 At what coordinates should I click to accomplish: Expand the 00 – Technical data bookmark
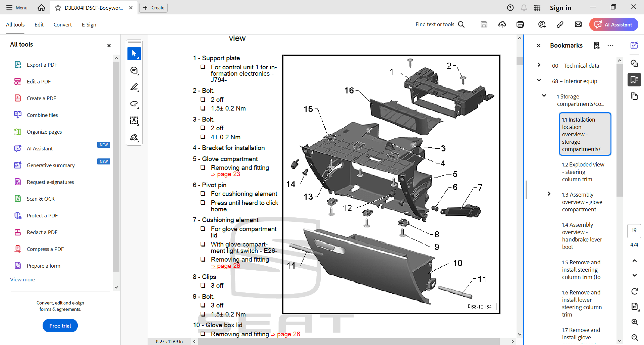539,65
